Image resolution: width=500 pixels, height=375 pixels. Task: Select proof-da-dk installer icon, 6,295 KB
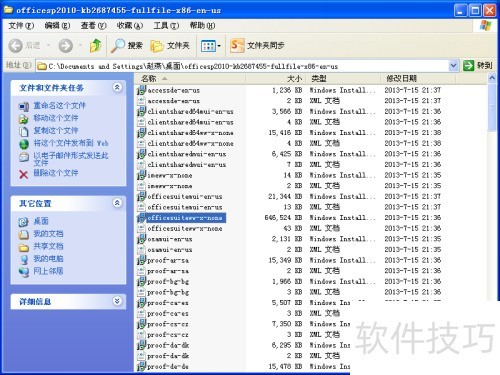tap(141, 345)
